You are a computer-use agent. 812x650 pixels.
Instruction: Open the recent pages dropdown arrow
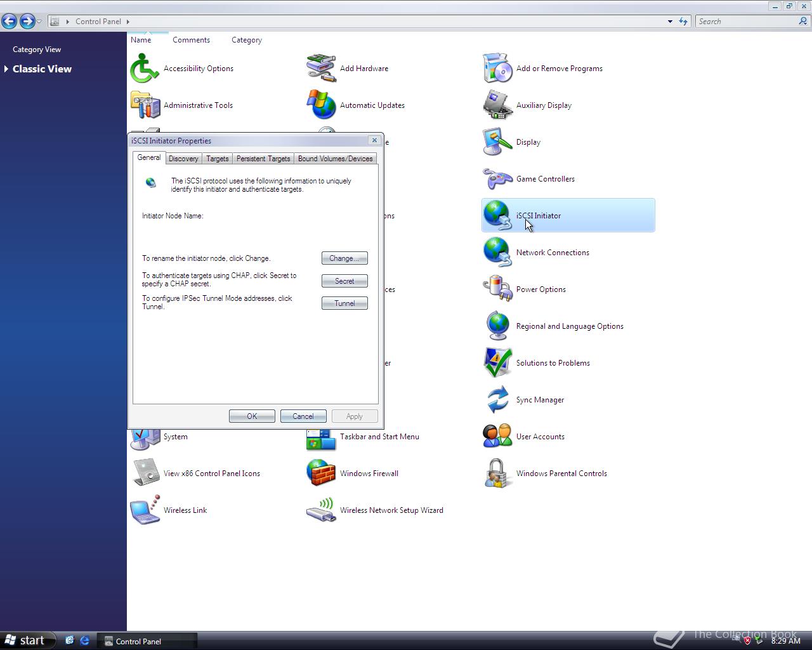[39, 21]
